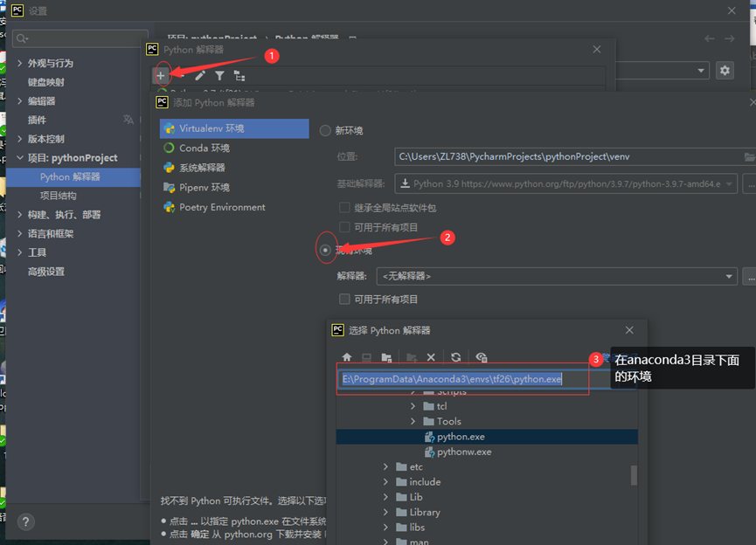Screen dimensions: 756x545
Task: Open the 解释器 <无解释器> dropdown
Action: (x=557, y=276)
